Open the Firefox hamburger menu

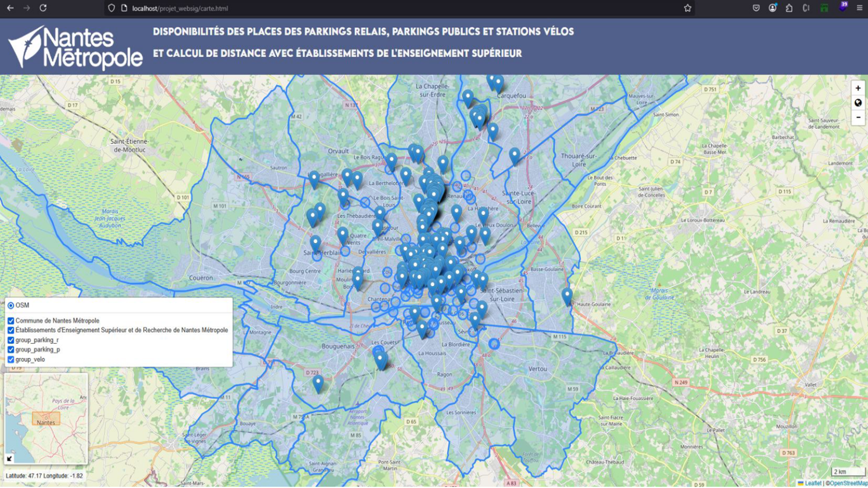point(859,8)
